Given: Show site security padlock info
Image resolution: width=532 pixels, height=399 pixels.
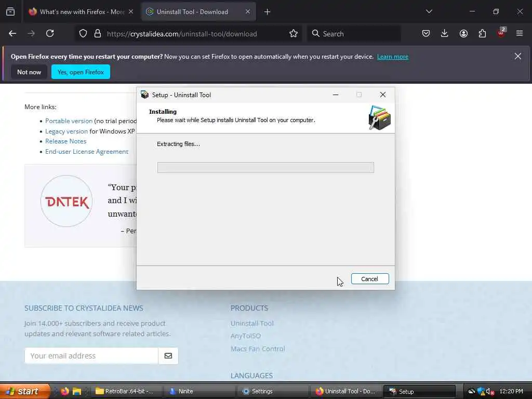Looking at the screenshot, I should coord(98,34).
